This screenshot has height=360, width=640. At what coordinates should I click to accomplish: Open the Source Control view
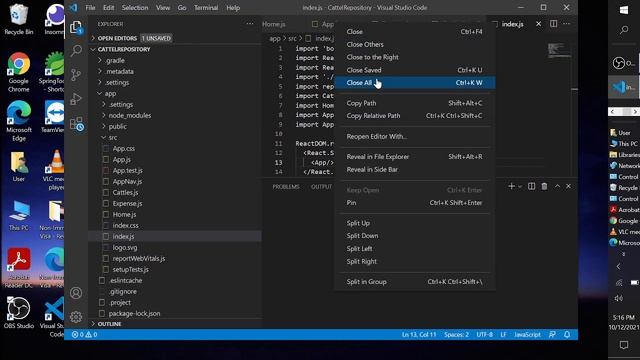coord(76,75)
